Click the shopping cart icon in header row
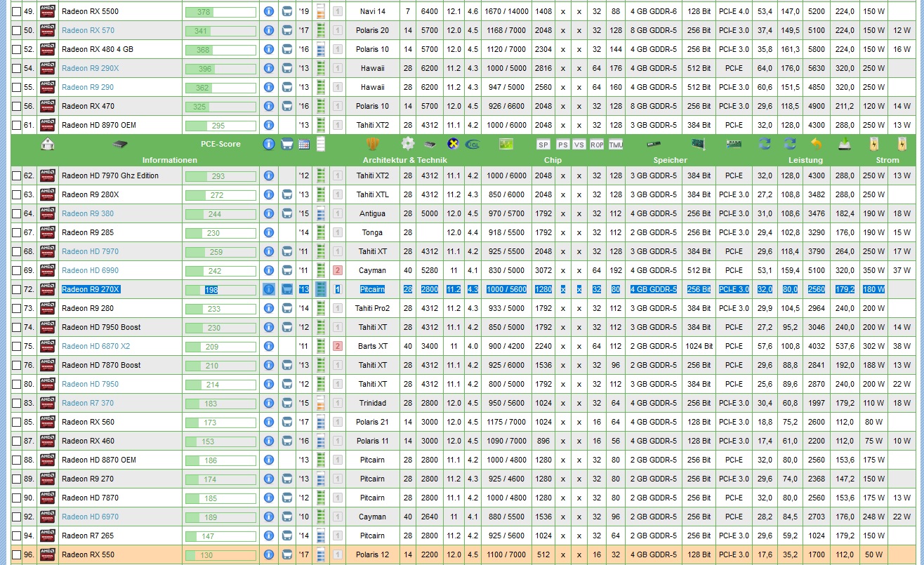The height and width of the screenshot is (565, 924). pos(286,144)
